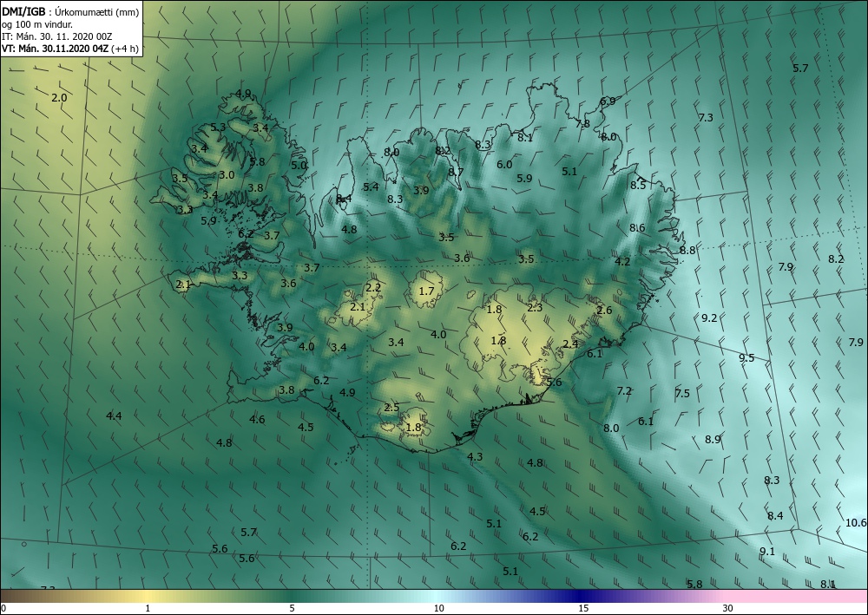868x615 pixels.
Task: Click the 2.0 value on the map
Action: pos(59,98)
